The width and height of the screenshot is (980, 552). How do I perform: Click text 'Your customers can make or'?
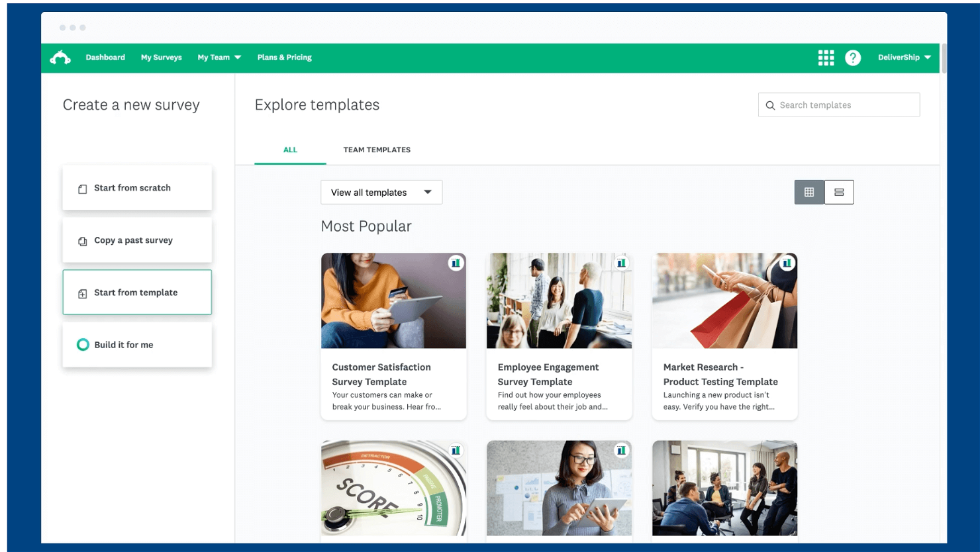pyautogui.click(x=382, y=395)
